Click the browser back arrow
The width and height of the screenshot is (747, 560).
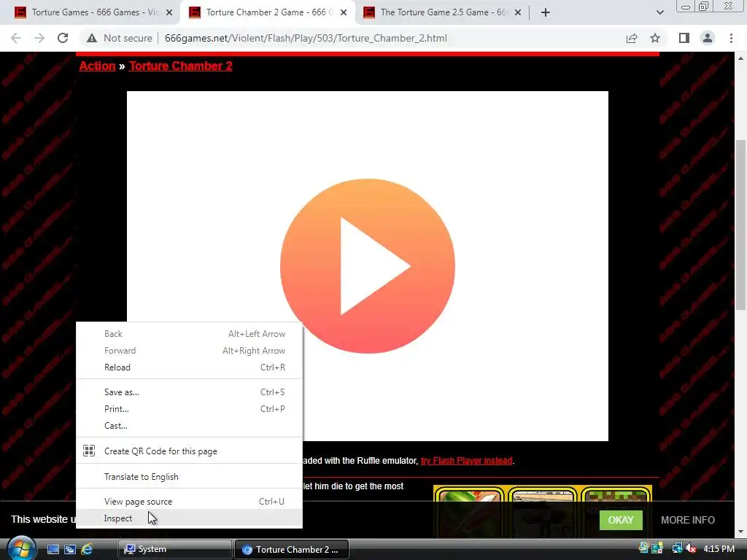tap(16, 38)
